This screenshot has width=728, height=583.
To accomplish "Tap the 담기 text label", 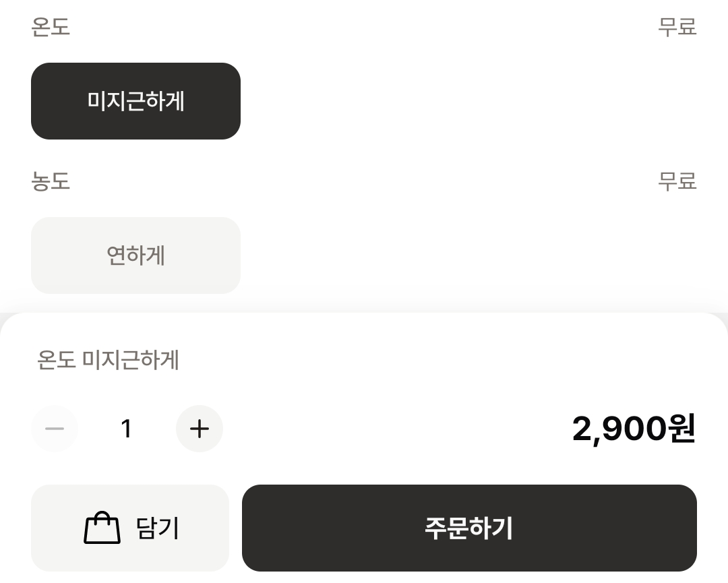I will point(158,528).
